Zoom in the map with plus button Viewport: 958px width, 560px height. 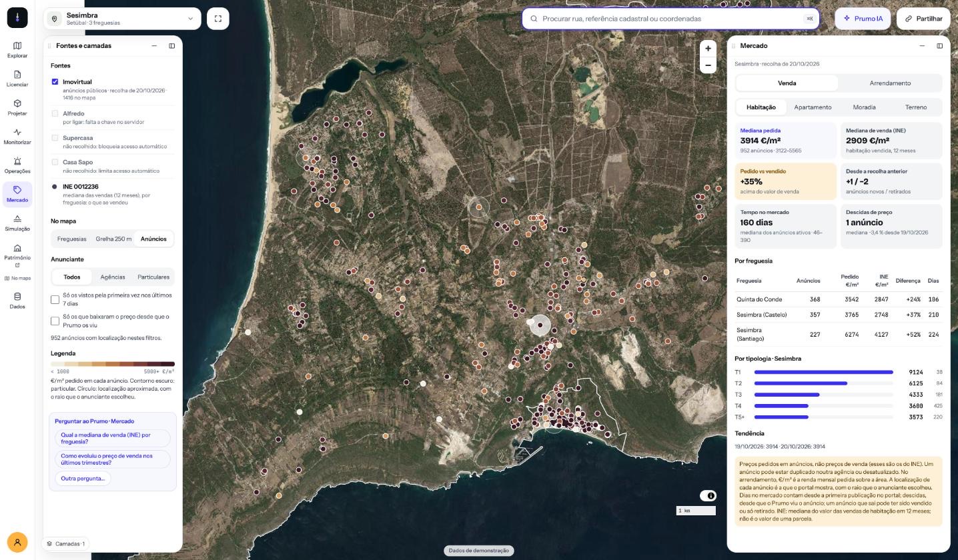[x=708, y=48]
